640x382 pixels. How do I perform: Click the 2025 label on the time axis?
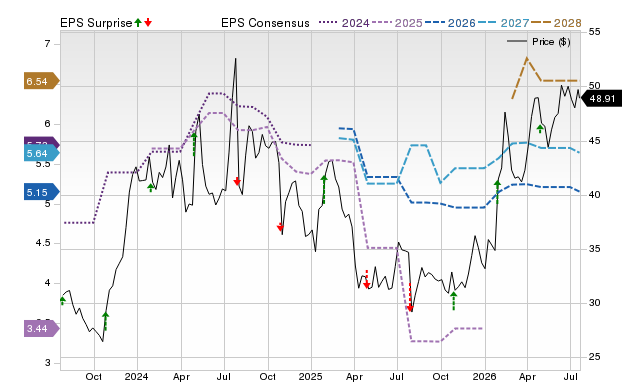coord(311,376)
